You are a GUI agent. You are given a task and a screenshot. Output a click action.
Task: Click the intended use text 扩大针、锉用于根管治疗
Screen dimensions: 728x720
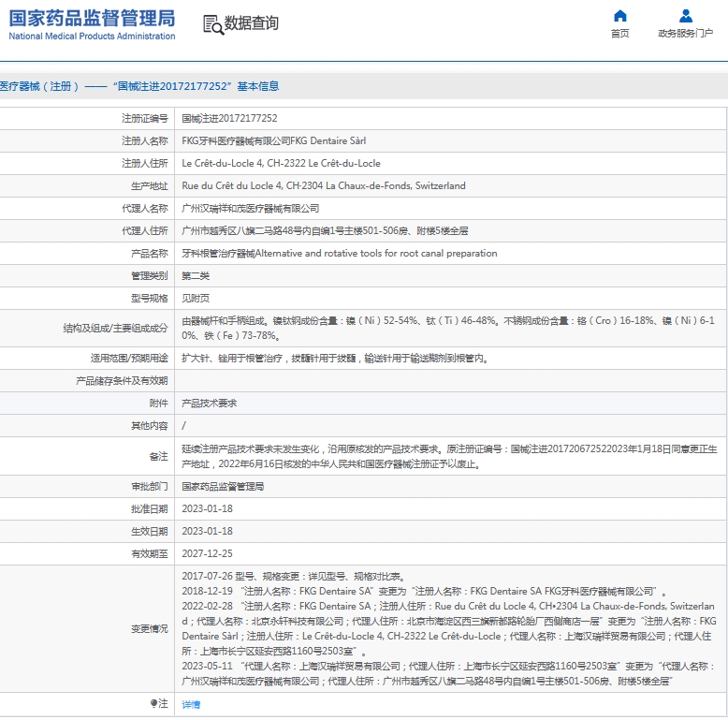pos(335,359)
